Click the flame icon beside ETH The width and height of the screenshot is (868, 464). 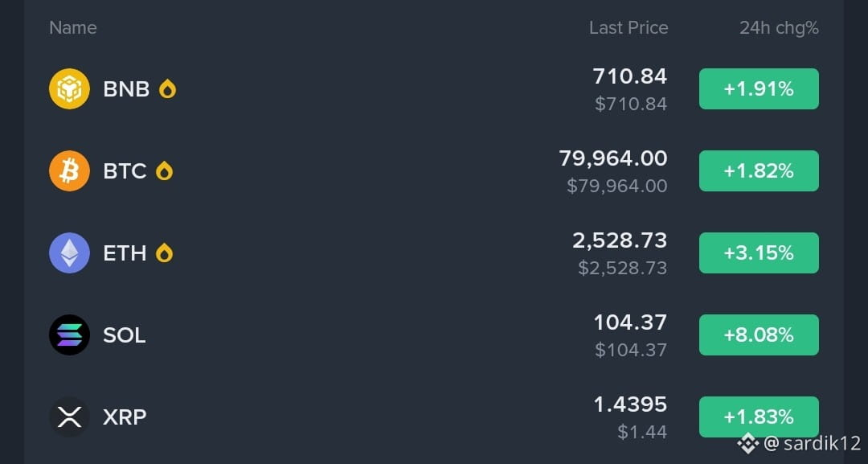(x=165, y=253)
